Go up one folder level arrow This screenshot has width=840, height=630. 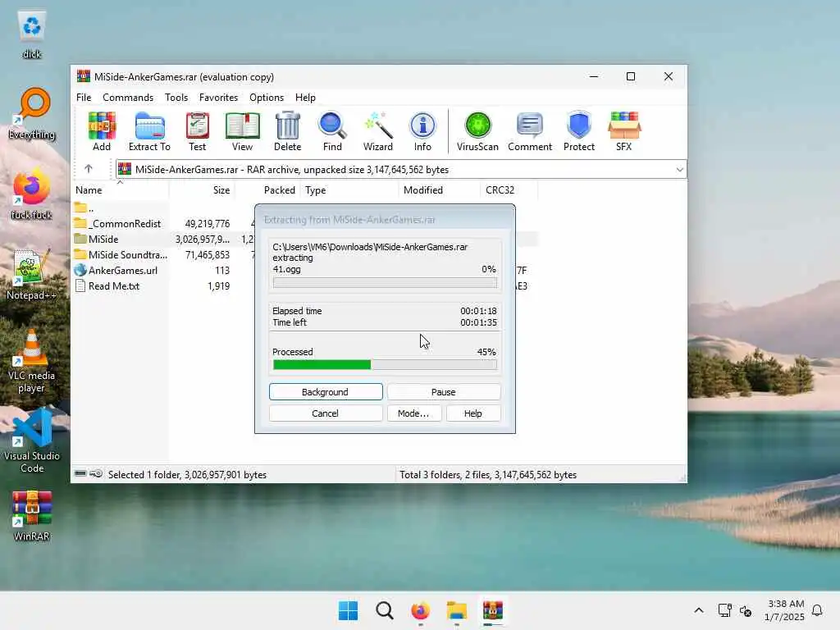point(89,169)
